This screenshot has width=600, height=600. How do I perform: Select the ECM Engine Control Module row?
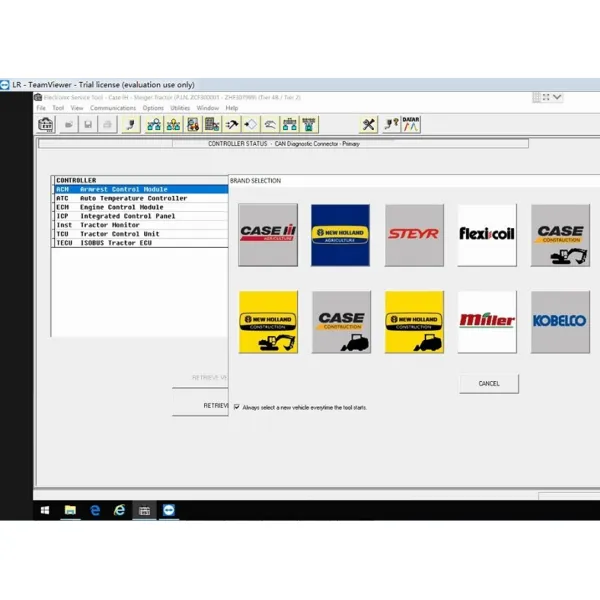(141, 207)
